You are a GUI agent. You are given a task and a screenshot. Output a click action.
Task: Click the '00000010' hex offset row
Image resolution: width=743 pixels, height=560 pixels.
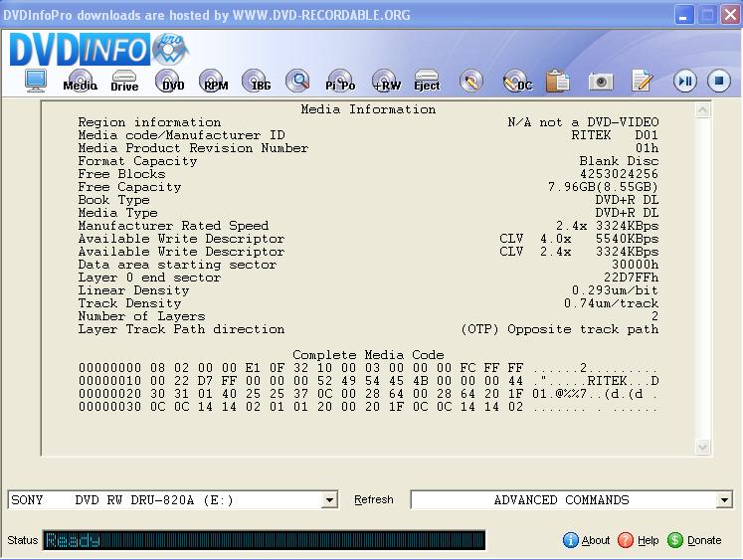[368, 380]
